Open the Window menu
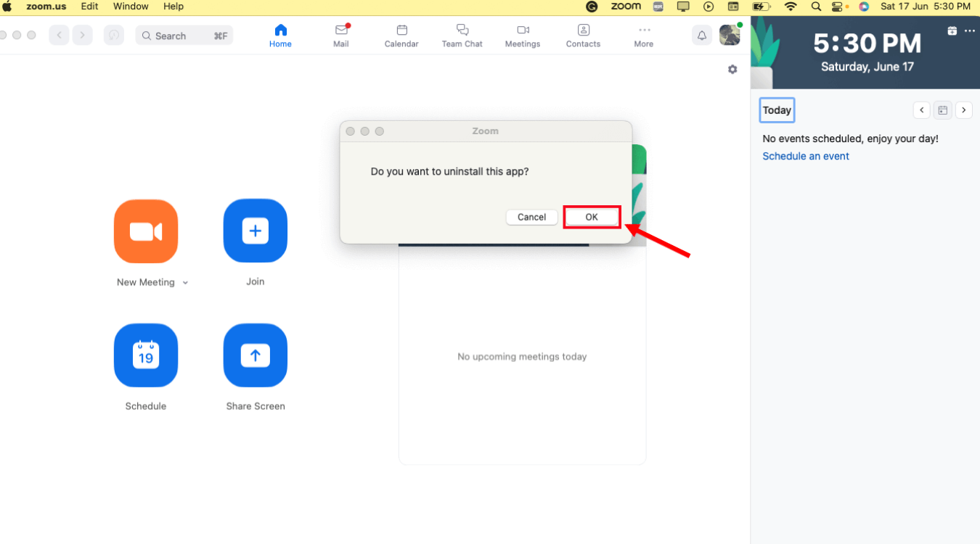This screenshot has width=980, height=544. pyautogui.click(x=131, y=7)
